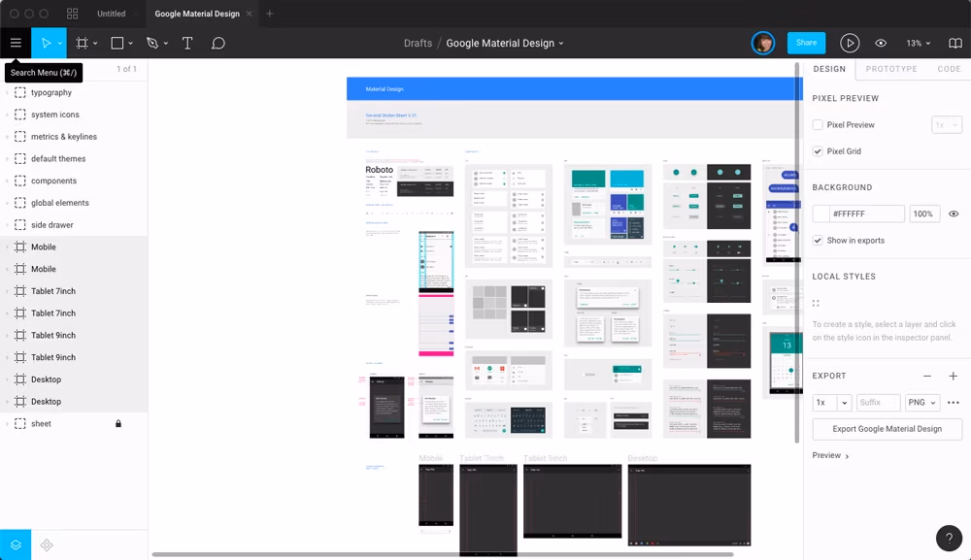The width and height of the screenshot is (971, 560).
Task: Open the 13% zoom dropdown
Action: (919, 44)
